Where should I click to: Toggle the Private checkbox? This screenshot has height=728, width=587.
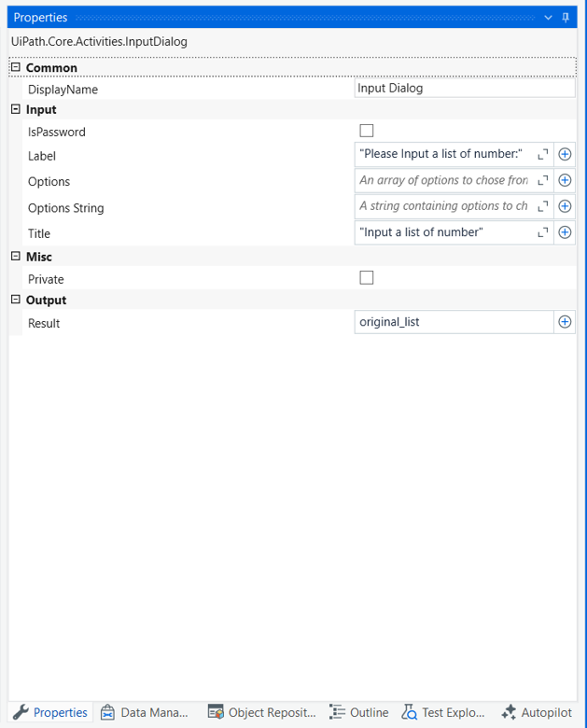[x=367, y=278]
